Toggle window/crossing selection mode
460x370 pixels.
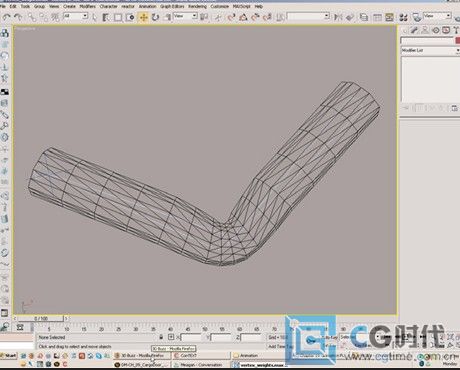coord(130,17)
